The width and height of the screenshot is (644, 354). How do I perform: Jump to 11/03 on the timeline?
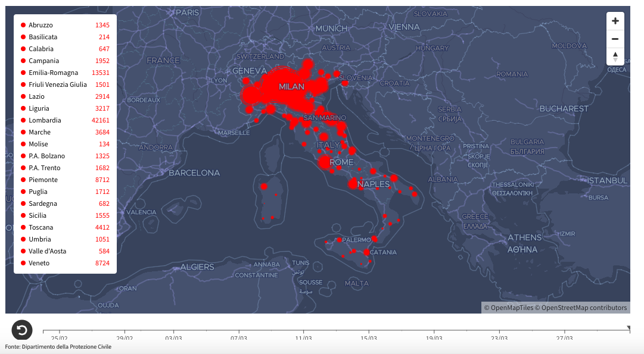click(x=303, y=338)
